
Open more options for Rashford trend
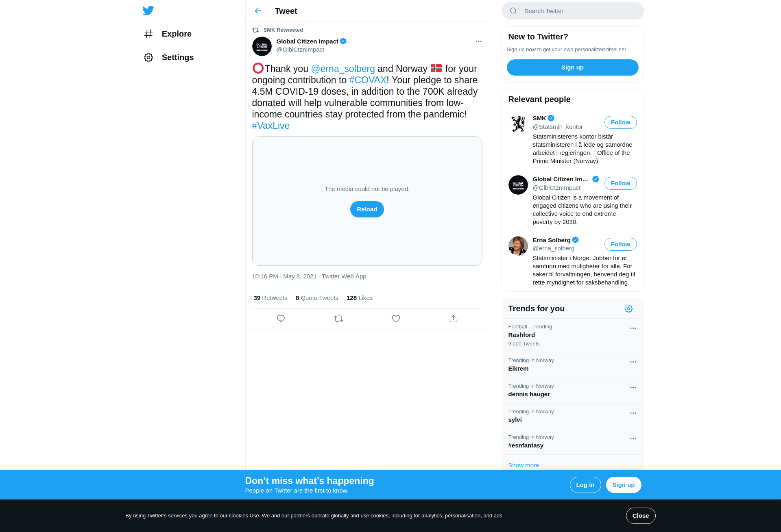633,328
